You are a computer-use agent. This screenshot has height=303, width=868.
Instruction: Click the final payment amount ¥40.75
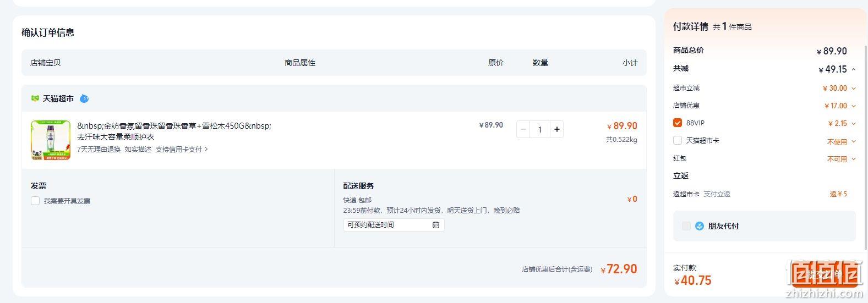[693, 280]
